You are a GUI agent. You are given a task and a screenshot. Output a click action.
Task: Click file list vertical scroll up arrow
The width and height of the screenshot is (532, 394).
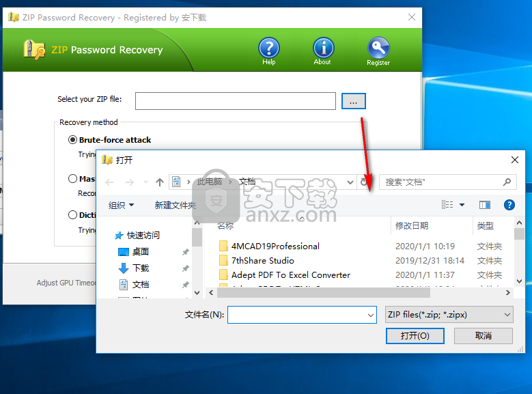[519, 223]
